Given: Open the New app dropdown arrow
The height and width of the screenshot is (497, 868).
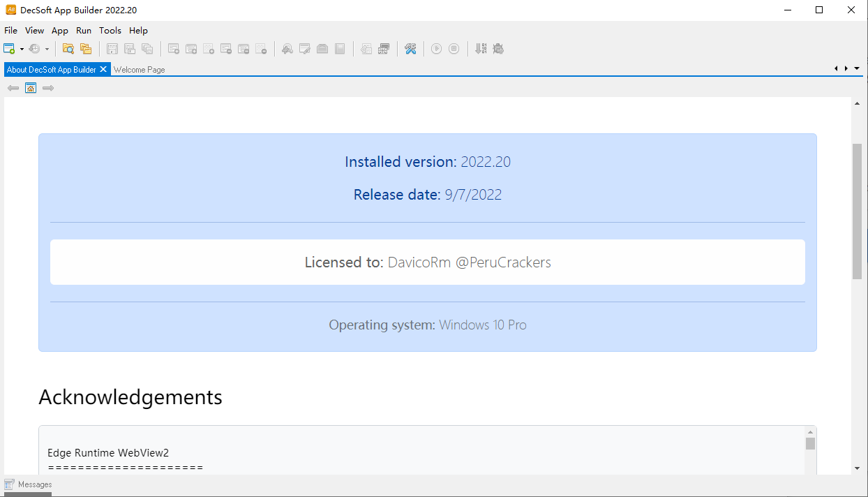Looking at the screenshot, I should [x=22, y=49].
